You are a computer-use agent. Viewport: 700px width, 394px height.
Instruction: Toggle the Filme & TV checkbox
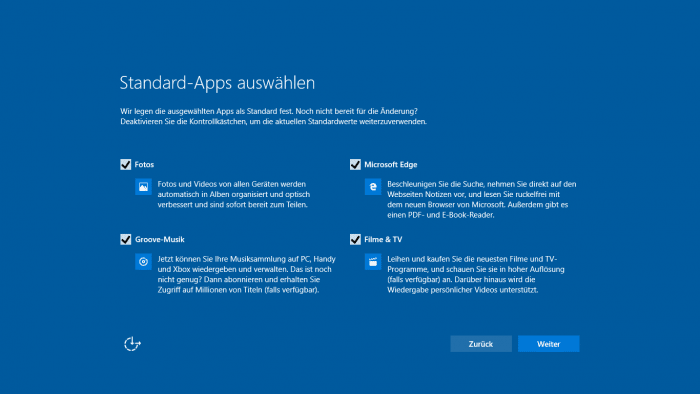pyautogui.click(x=355, y=240)
